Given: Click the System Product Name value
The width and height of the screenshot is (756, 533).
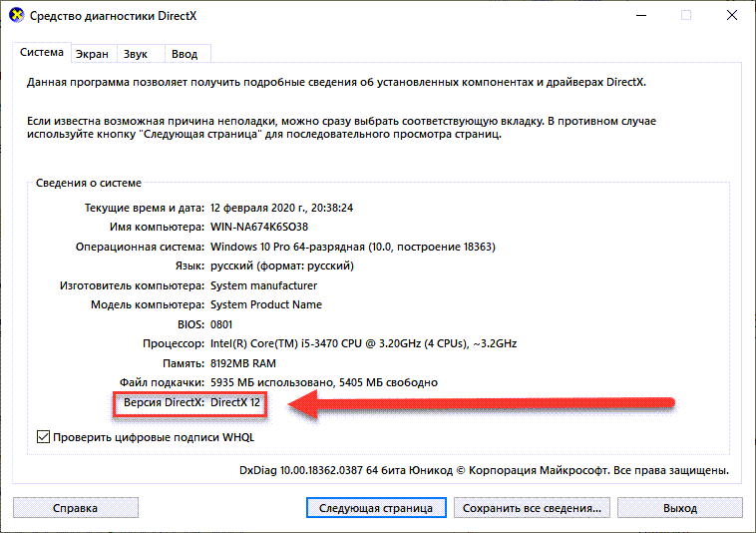Looking at the screenshot, I should tap(266, 304).
